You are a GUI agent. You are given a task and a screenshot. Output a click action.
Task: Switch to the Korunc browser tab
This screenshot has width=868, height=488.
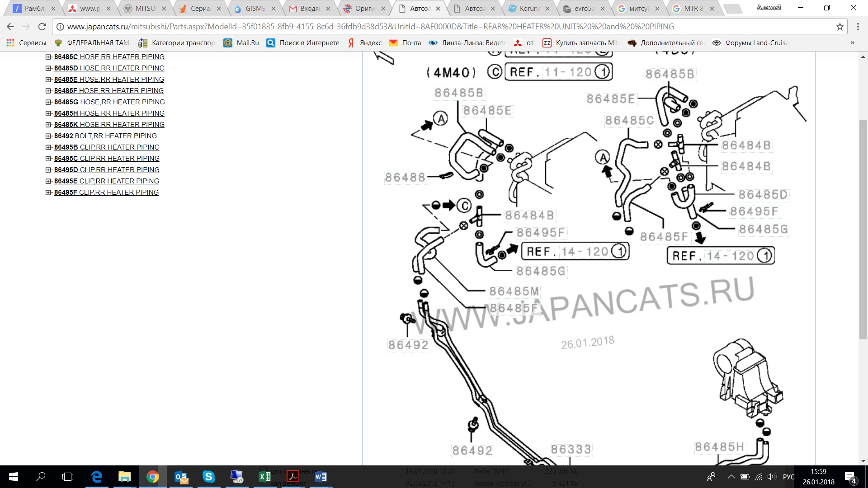pyautogui.click(x=529, y=9)
